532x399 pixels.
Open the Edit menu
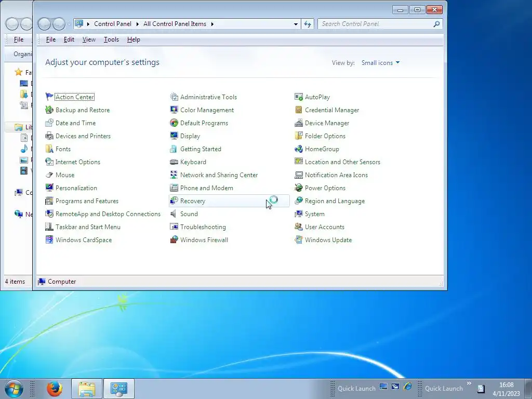[69, 39]
